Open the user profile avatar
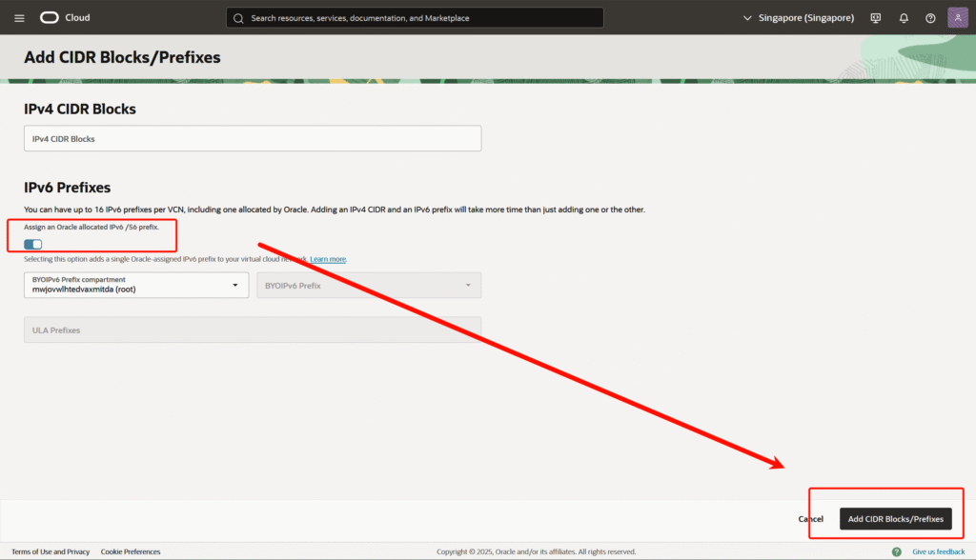This screenshot has width=976, height=560. point(958,18)
